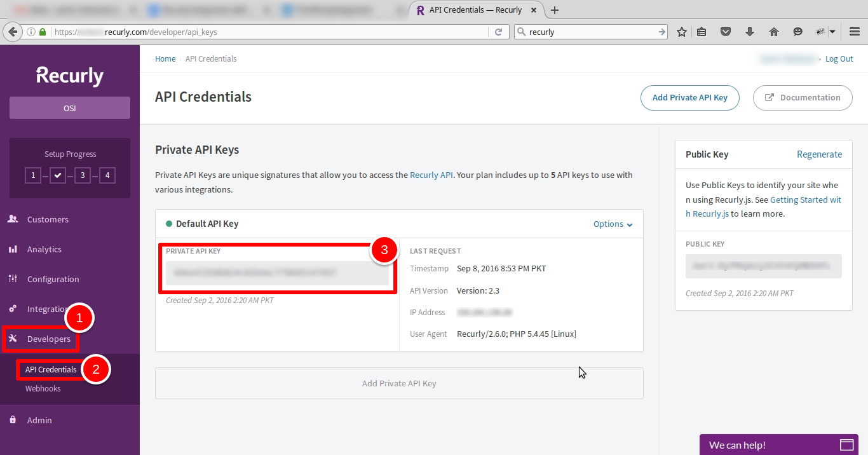Click large Add Private API Key bar
The width and height of the screenshot is (868, 455).
(399, 383)
